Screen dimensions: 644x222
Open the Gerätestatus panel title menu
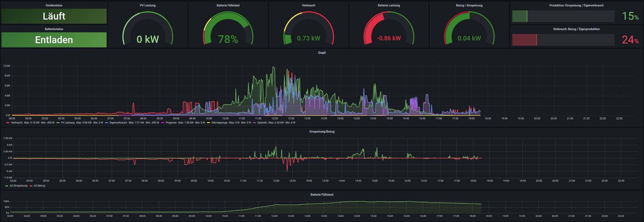pyautogui.click(x=54, y=5)
